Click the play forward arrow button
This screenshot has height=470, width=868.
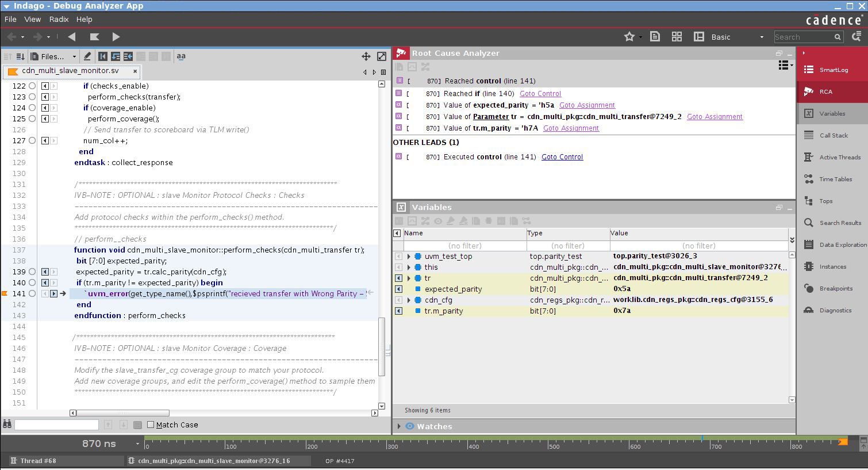116,37
